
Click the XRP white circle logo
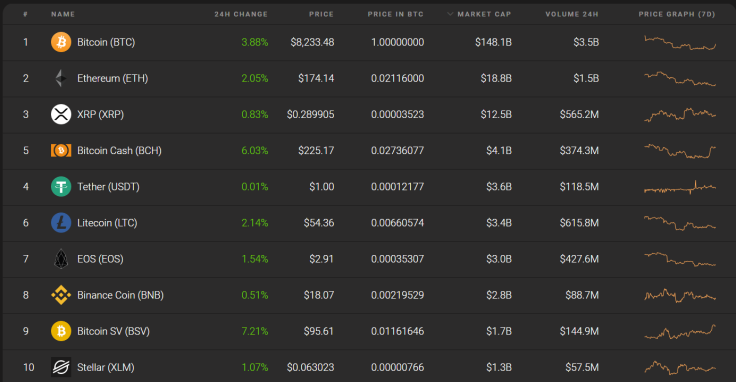61,115
